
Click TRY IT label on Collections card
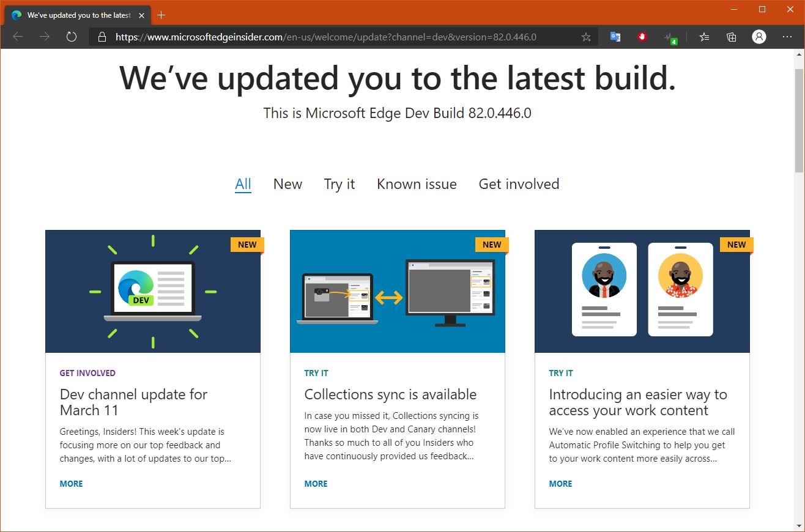pyautogui.click(x=316, y=373)
